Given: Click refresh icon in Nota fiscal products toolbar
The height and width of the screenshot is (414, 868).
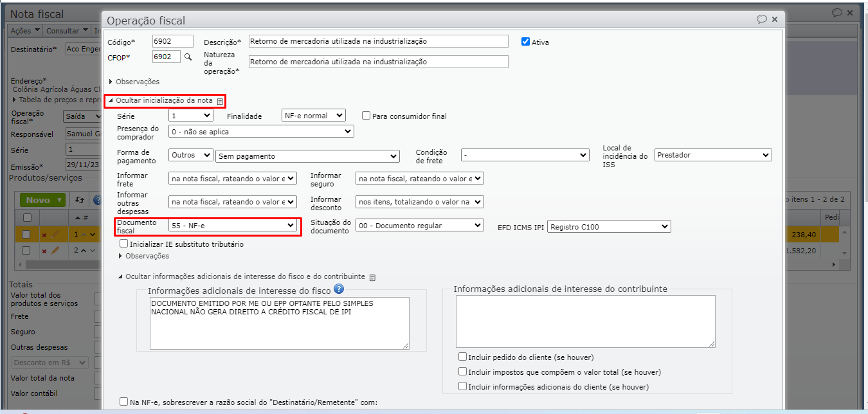Looking at the screenshot, I should coord(80,200).
